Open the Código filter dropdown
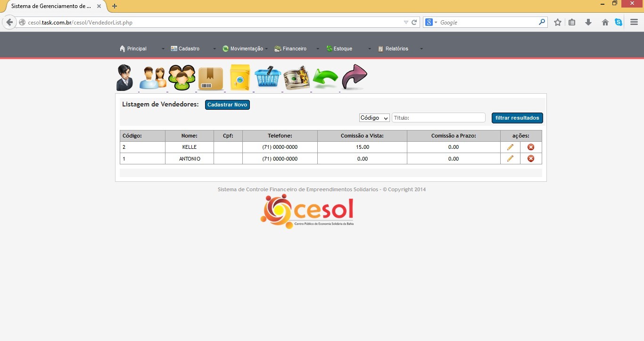Viewport: 644px width, 341px height. [374, 118]
